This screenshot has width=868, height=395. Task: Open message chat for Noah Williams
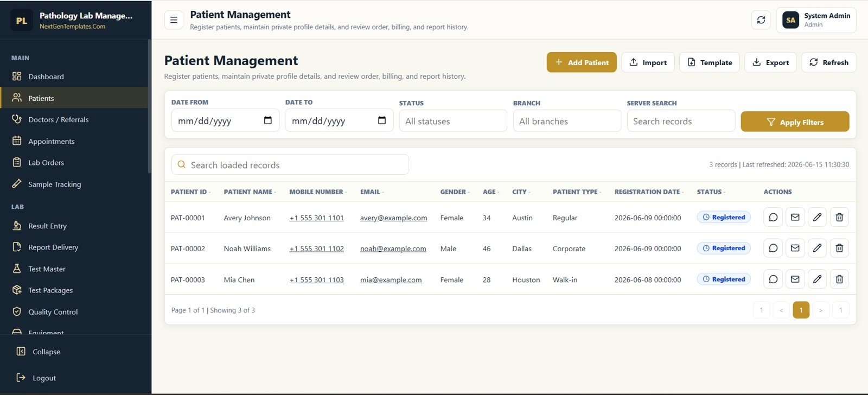tap(773, 248)
